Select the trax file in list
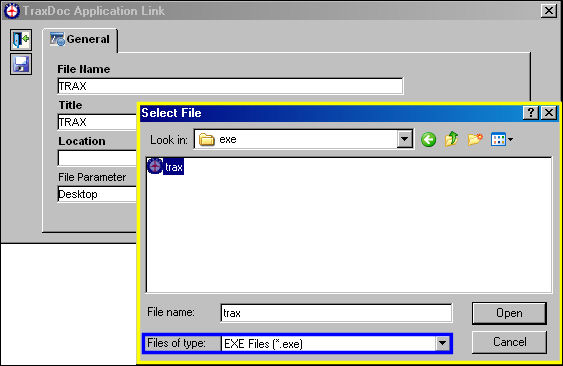Screen dimensions: 563x366 [x=166, y=167]
